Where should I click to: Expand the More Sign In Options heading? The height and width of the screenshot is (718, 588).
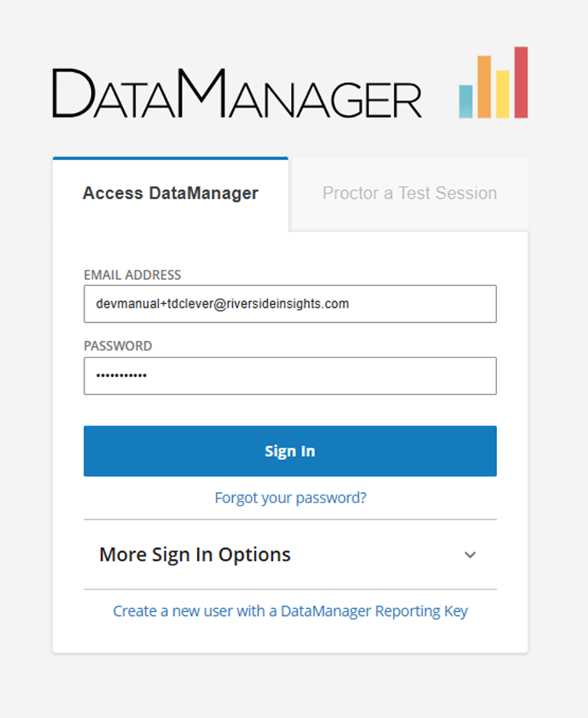pos(195,554)
